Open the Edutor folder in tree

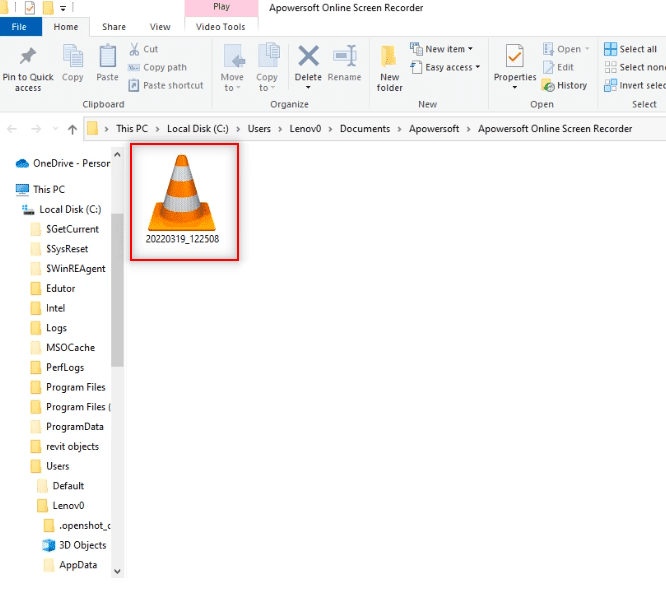(x=53, y=288)
